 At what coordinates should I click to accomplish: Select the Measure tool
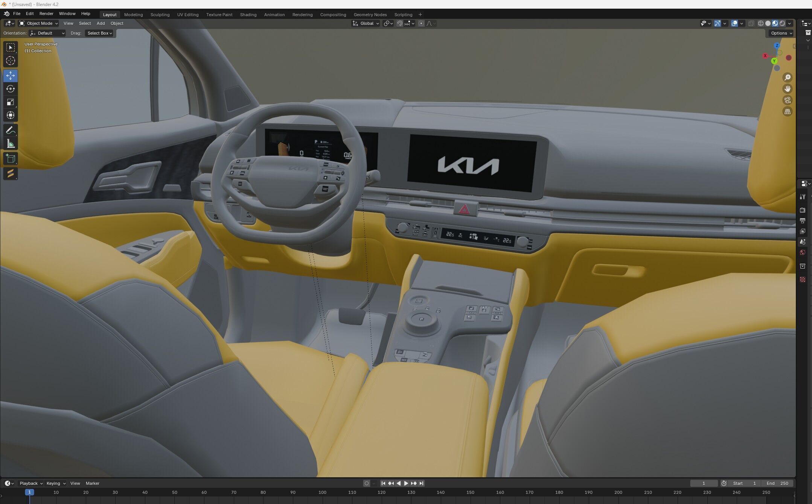pyautogui.click(x=11, y=144)
